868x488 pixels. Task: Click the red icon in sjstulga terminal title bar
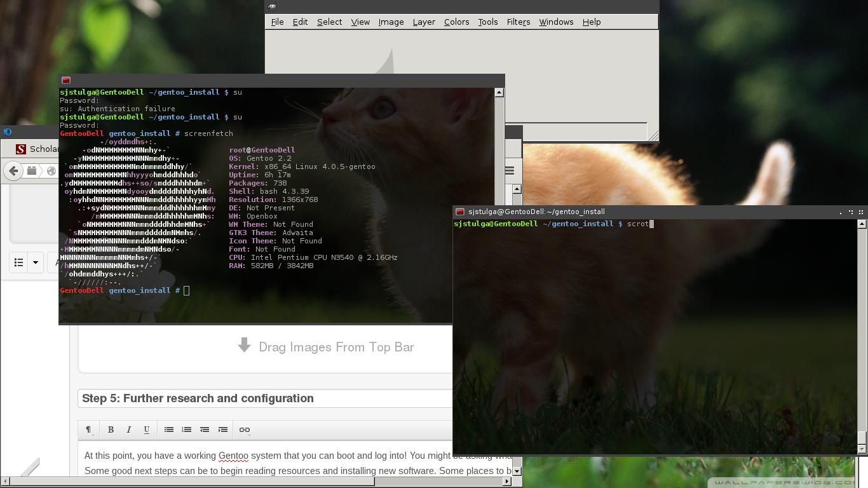click(x=460, y=212)
